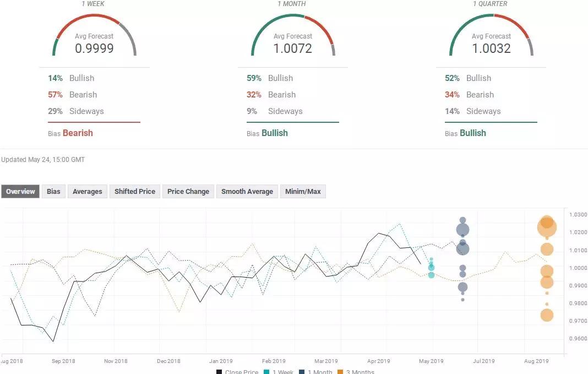Open the Bias chart tab

[x=53, y=192]
